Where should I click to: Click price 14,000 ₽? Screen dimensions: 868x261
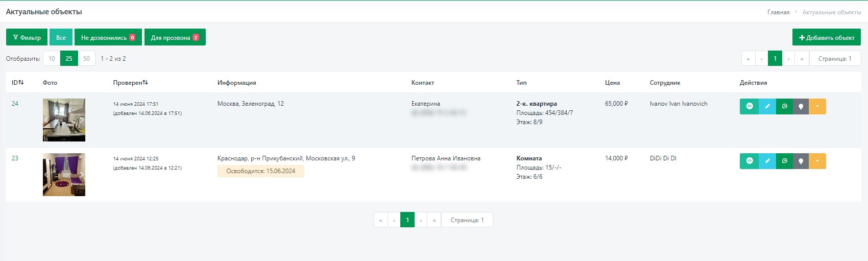coord(616,158)
